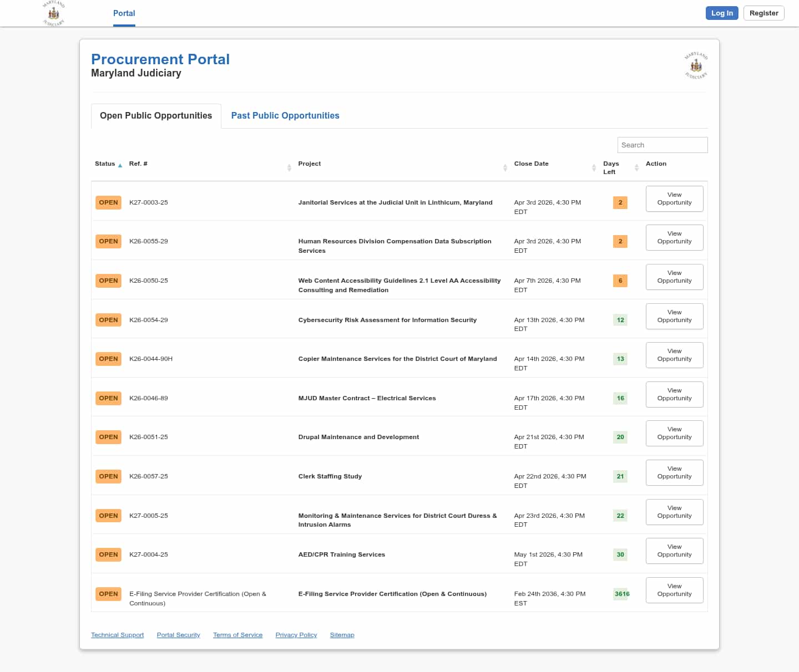Click the OPEN badge for Janitorial Services

(108, 202)
